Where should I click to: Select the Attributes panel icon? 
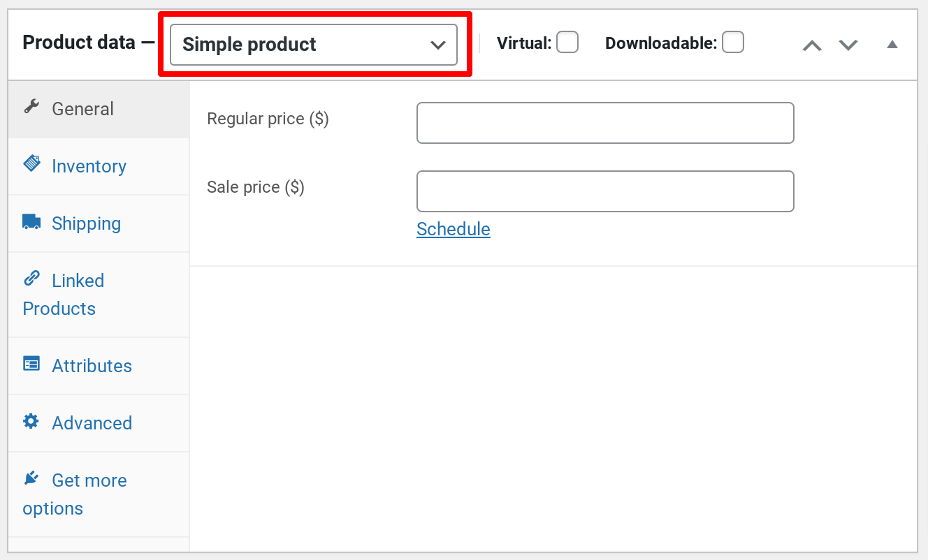coord(31,363)
